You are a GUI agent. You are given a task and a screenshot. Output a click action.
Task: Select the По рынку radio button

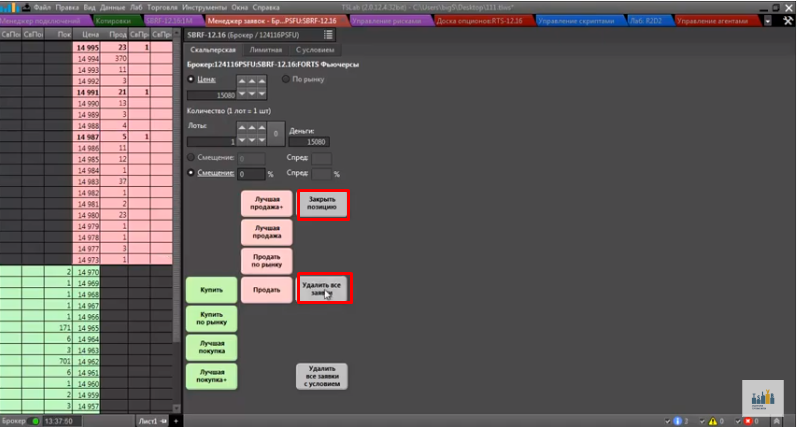[x=286, y=79]
